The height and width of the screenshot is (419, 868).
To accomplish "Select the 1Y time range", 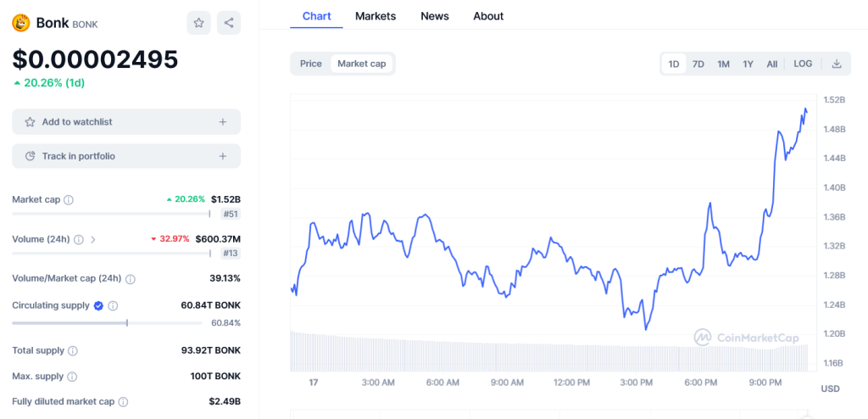I will tap(748, 64).
